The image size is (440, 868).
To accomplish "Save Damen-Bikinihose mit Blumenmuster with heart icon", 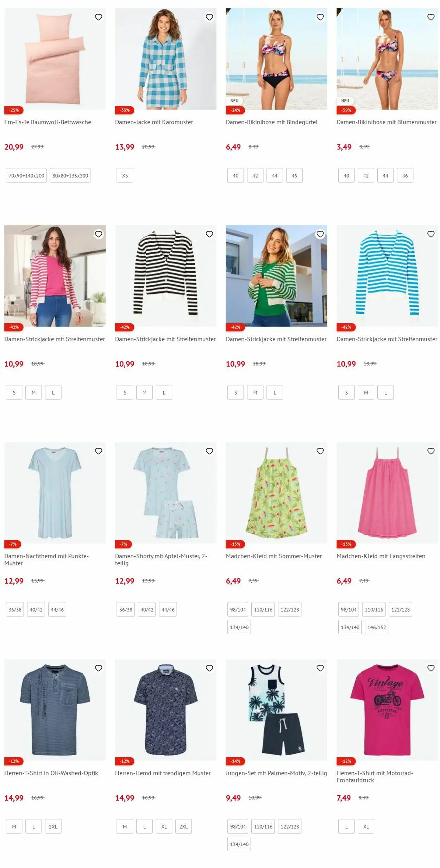I will pos(431,17).
